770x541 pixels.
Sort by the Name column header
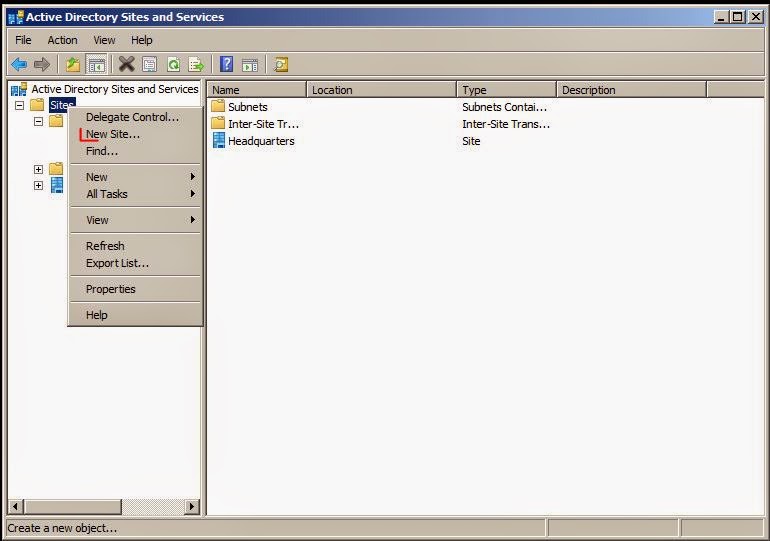pos(257,90)
